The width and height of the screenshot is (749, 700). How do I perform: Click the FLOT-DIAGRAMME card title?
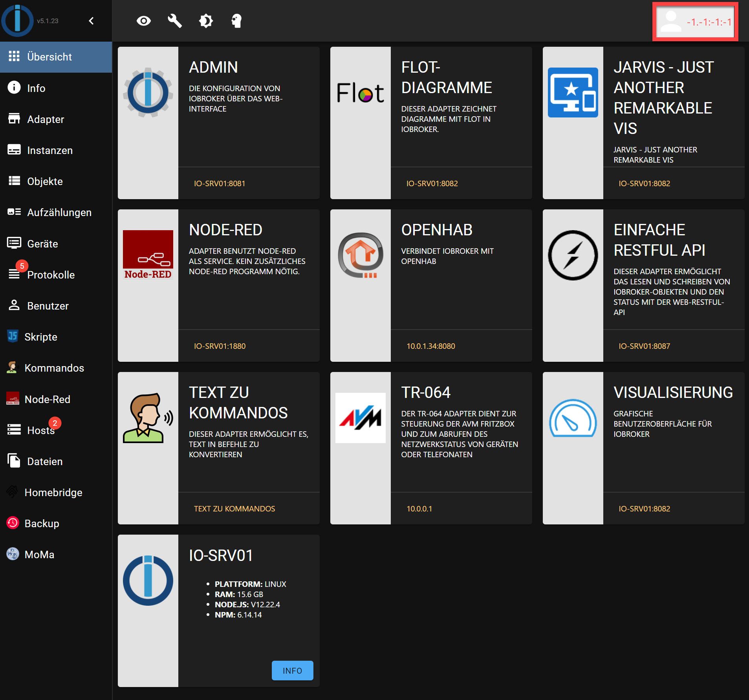447,77
